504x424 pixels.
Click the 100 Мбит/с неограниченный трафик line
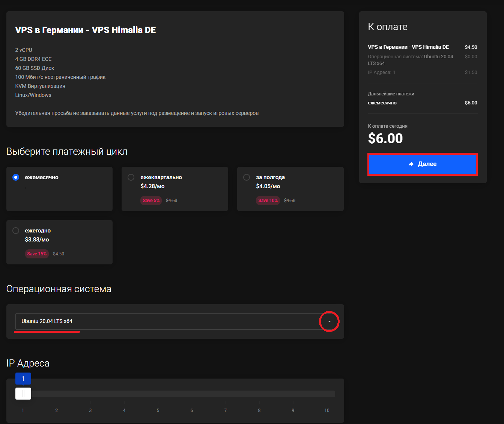coord(60,77)
